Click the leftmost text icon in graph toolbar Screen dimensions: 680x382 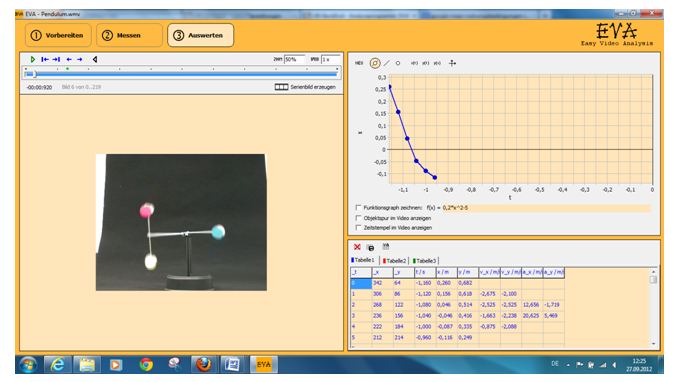tap(359, 63)
